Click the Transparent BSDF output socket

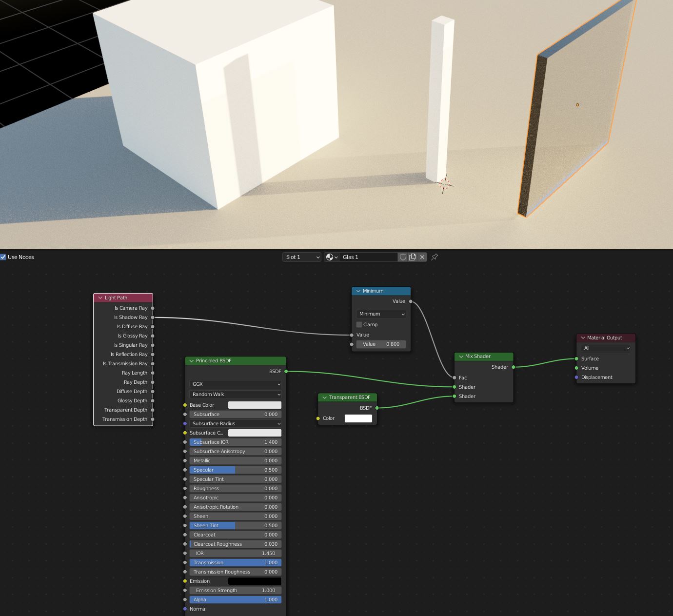click(377, 408)
